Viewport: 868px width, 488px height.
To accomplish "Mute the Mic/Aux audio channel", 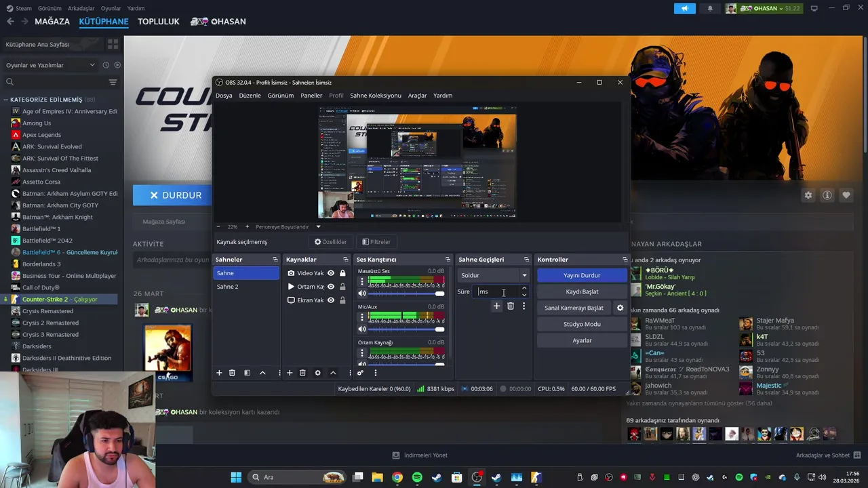I will (x=362, y=329).
